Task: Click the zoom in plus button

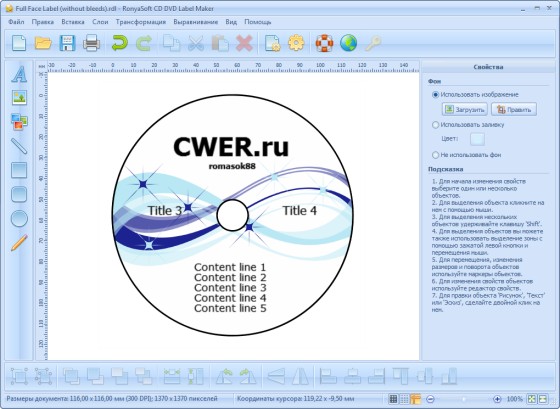Action: (x=497, y=399)
